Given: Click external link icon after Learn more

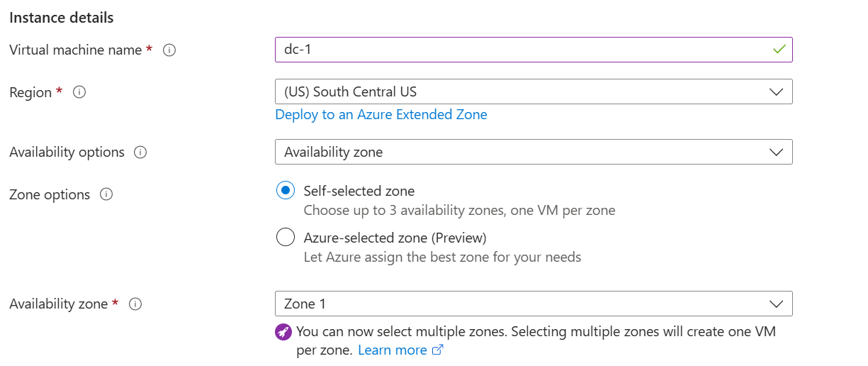Looking at the screenshot, I should (x=438, y=350).
